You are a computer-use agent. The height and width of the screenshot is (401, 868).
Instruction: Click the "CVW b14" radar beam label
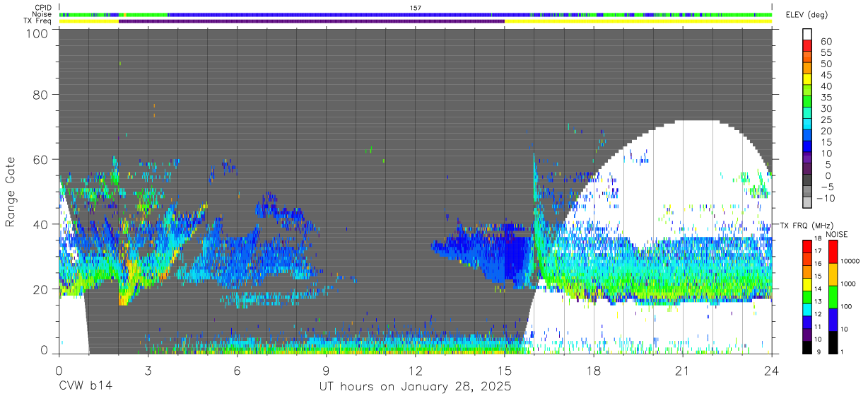pyautogui.click(x=84, y=387)
